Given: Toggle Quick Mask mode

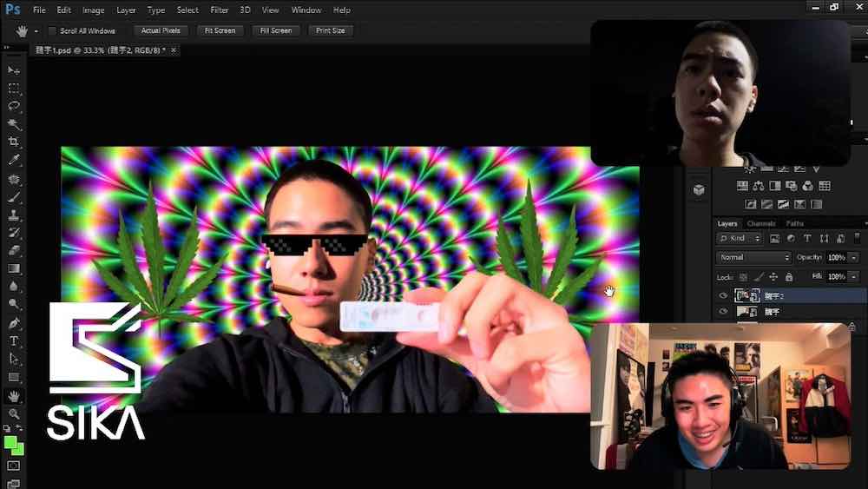Looking at the screenshot, I should [14, 466].
